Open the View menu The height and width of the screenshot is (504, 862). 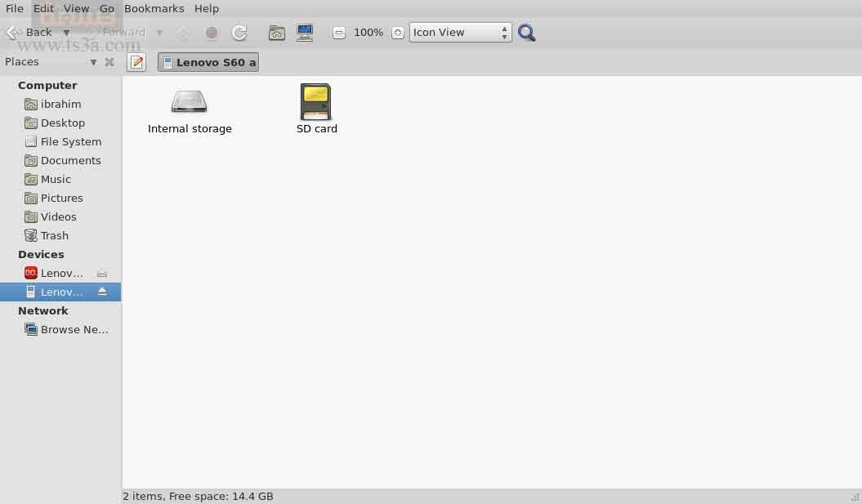[77, 8]
